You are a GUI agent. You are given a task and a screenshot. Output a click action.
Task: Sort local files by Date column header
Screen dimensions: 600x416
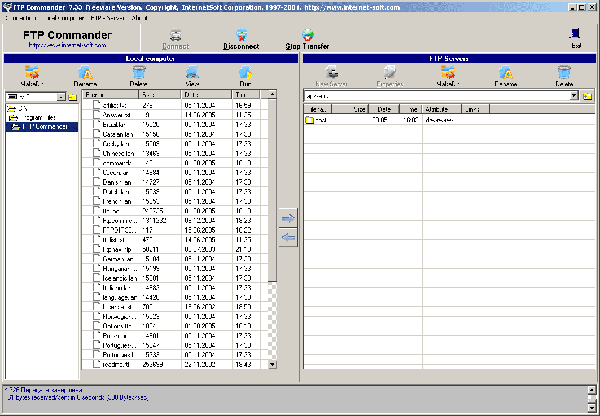[207, 95]
